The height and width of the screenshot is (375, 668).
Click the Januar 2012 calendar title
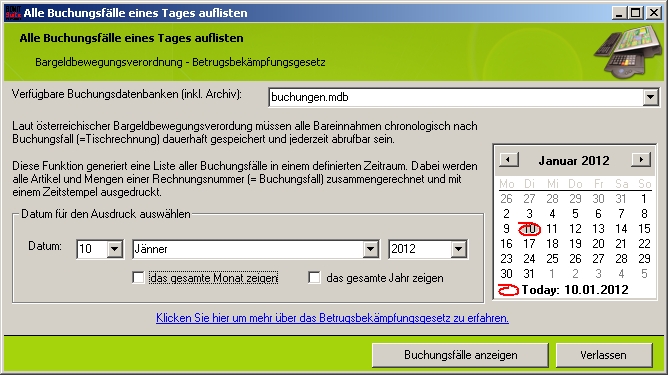click(x=574, y=161)
